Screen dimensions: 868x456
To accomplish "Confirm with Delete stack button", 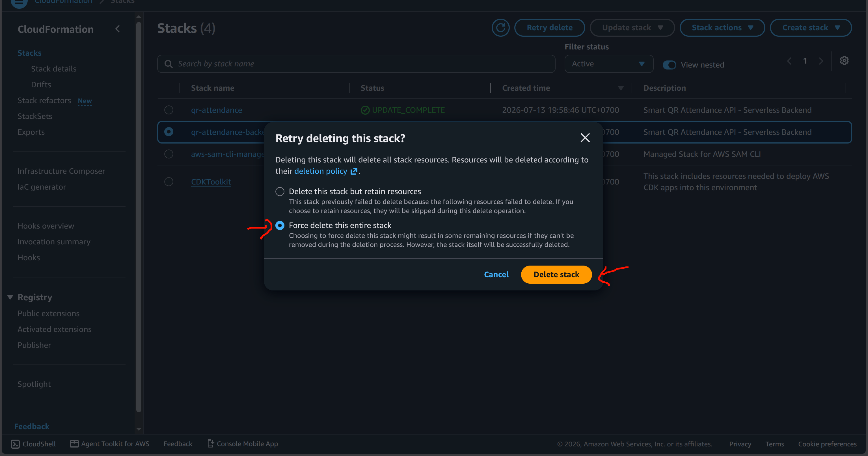I will (x=556, y=275).
